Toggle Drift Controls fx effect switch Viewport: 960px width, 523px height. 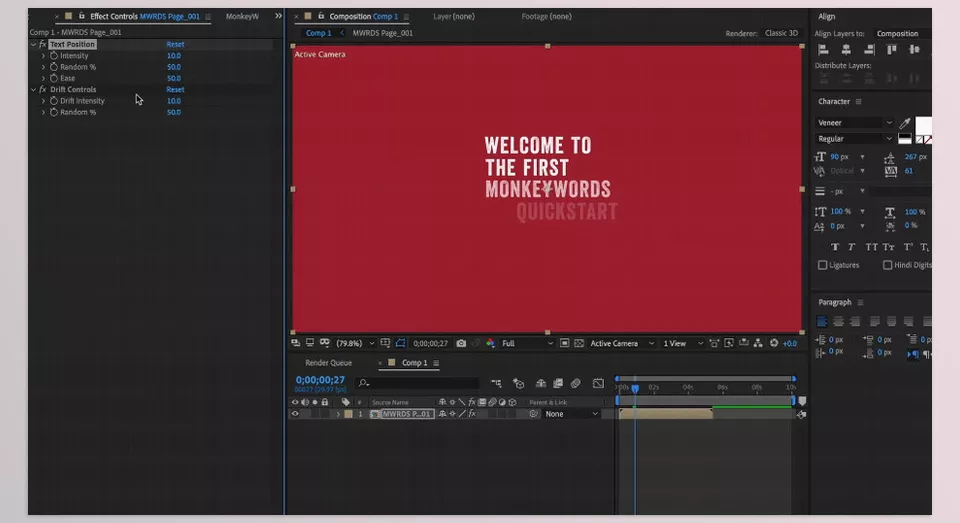click(x=42, y=89)
